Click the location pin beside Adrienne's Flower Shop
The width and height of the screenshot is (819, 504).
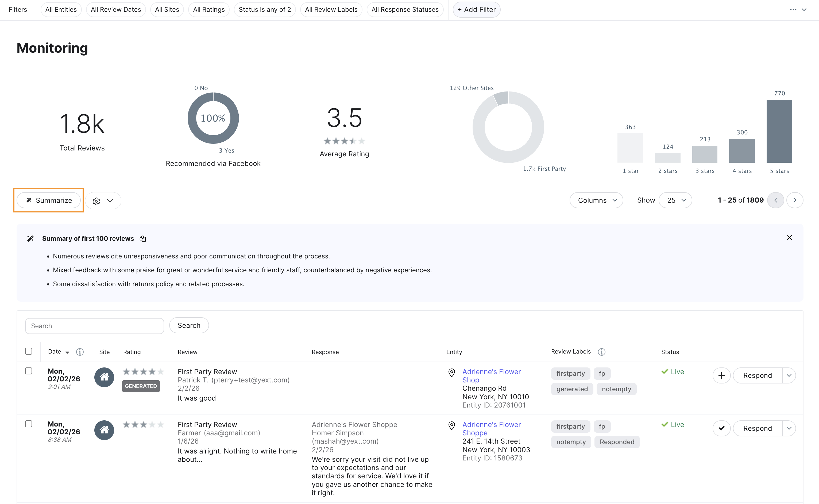point(452,373)
